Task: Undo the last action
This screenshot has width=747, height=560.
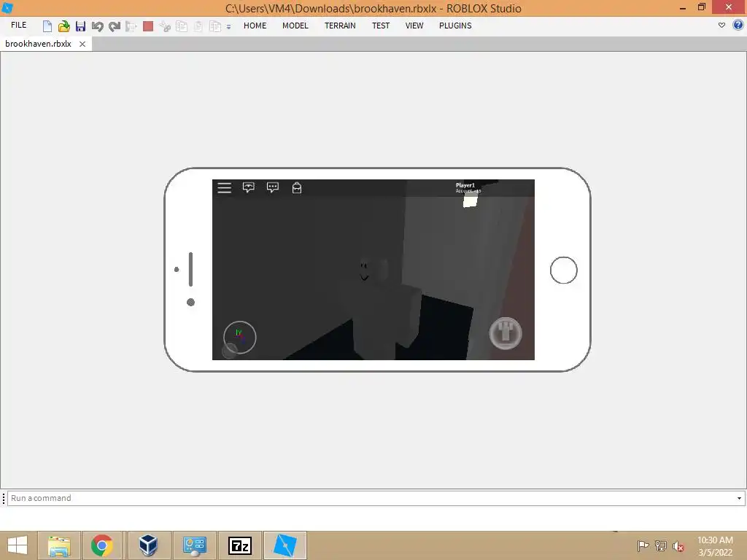Action: 97,26
